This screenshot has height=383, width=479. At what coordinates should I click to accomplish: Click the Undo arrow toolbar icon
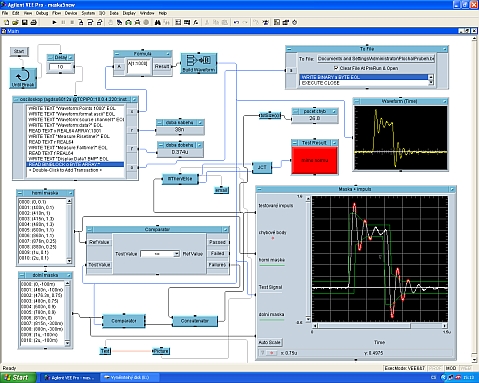(x=236, y=23)
